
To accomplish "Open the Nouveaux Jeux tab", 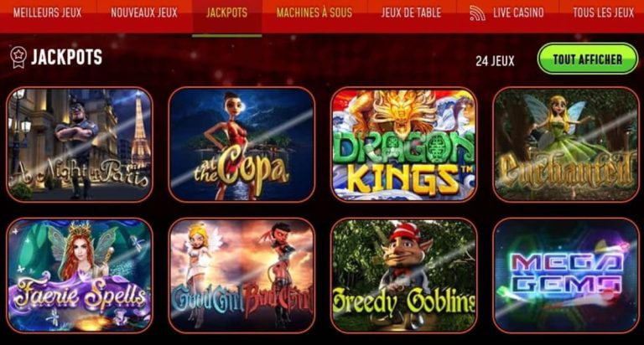I will 144,13.
